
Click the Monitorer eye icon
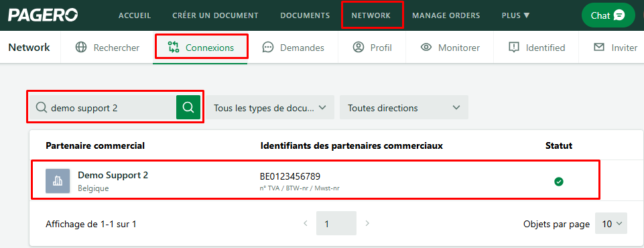tap(426, 48)
